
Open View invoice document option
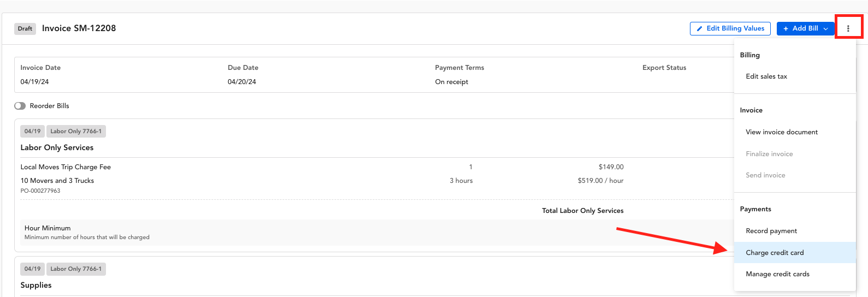[x=782, y=132]
